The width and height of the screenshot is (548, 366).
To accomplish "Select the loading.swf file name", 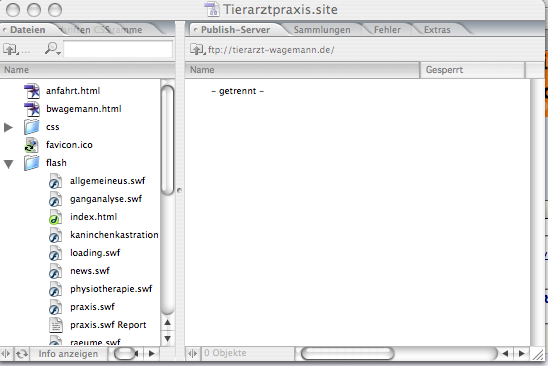I will click(x=95, y=253).
